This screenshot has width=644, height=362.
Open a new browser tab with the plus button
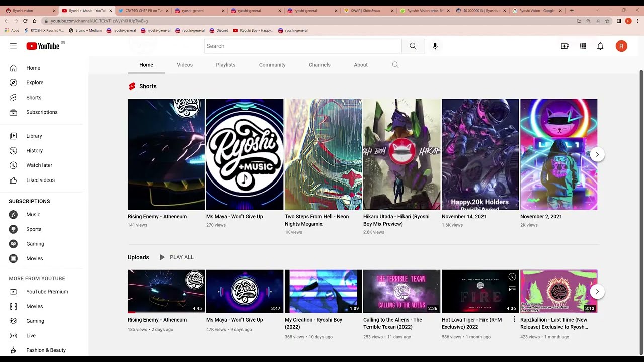click(572, 10)
